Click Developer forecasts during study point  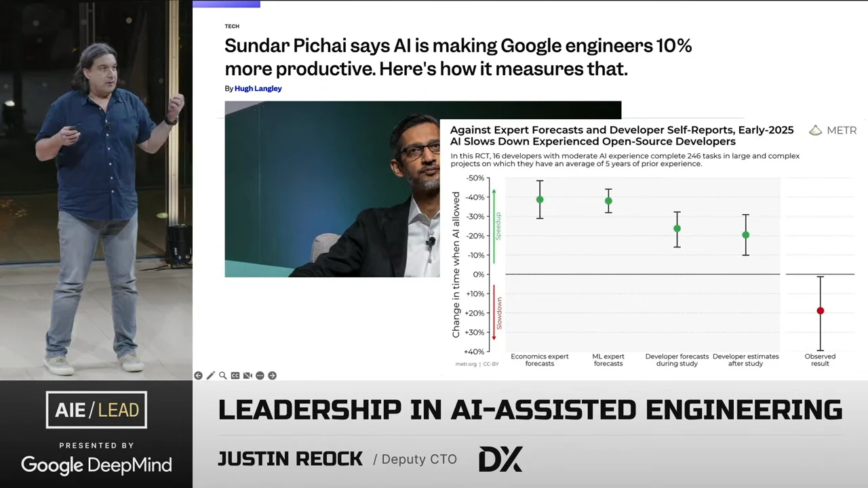pos(677,228)
